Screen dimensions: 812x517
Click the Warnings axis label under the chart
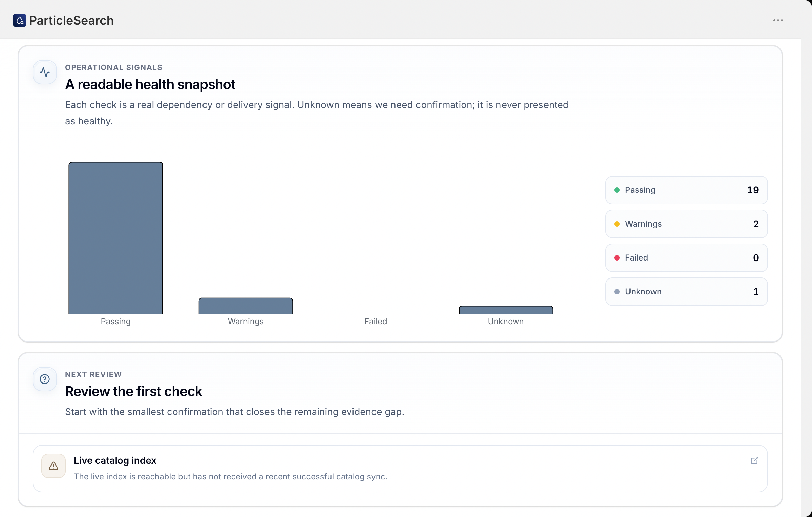pos(246,322)
